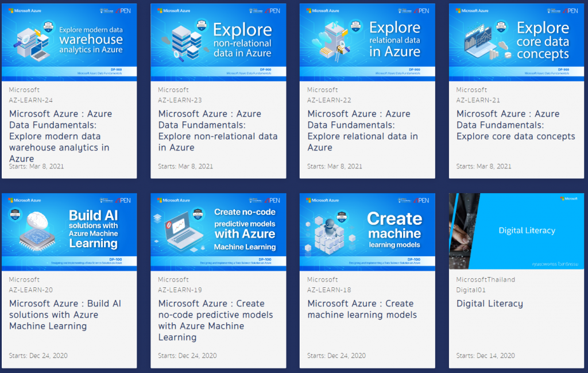The height and width of the screenshot is (373, 588).
Task: Click the robot cubes illustration in the AZ-LEARN-18 banner
Action: coord(330,236)
